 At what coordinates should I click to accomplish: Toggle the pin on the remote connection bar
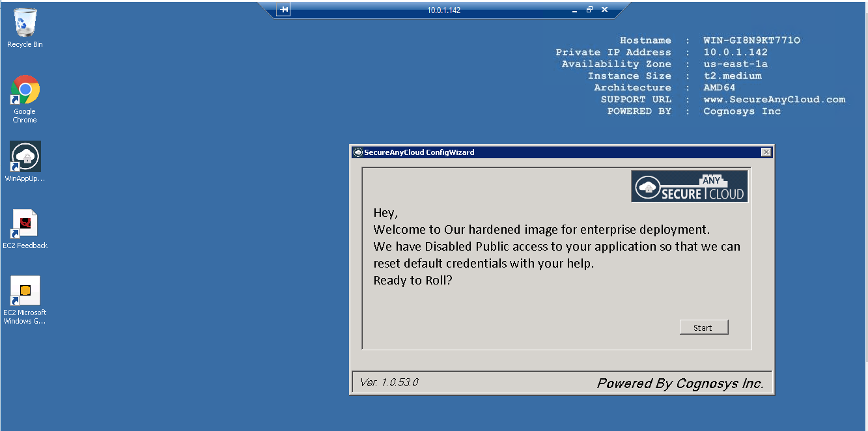[x=283, y=10]
